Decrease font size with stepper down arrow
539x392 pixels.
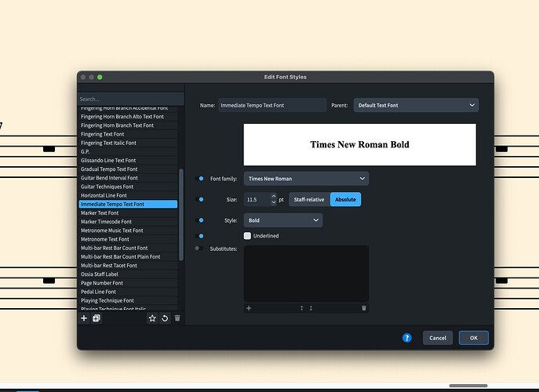(274, 202)
